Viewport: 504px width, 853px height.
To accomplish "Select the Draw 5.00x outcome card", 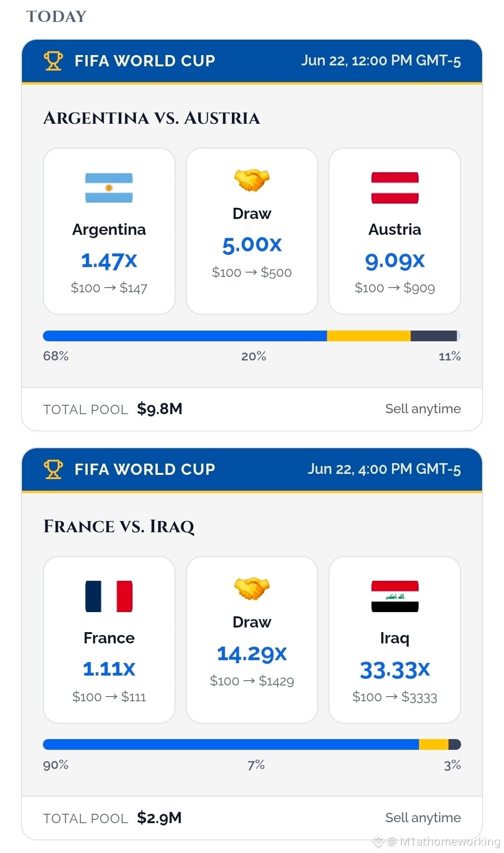I will click(252, 231).
